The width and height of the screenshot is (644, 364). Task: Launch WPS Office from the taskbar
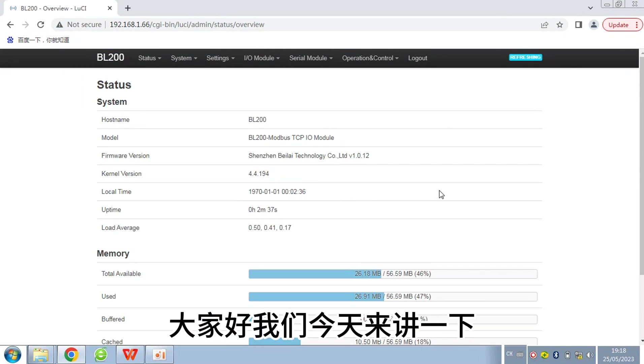point(130,355)
